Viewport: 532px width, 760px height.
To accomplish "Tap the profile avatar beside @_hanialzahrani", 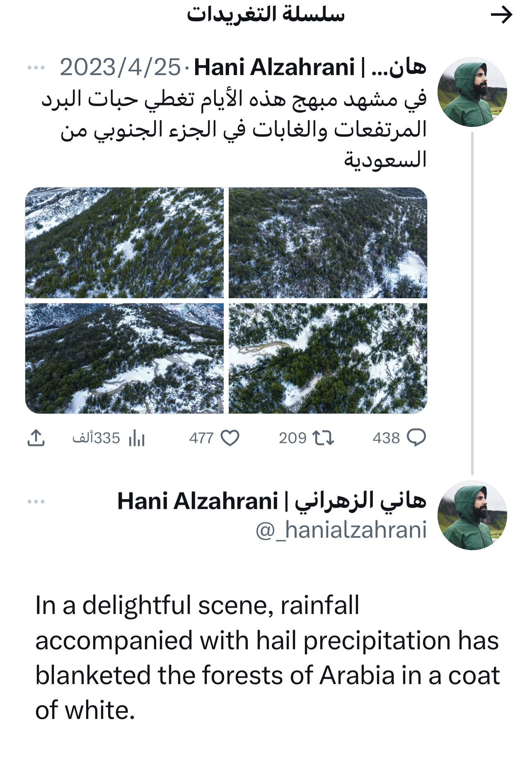I will tap(472, 515).
